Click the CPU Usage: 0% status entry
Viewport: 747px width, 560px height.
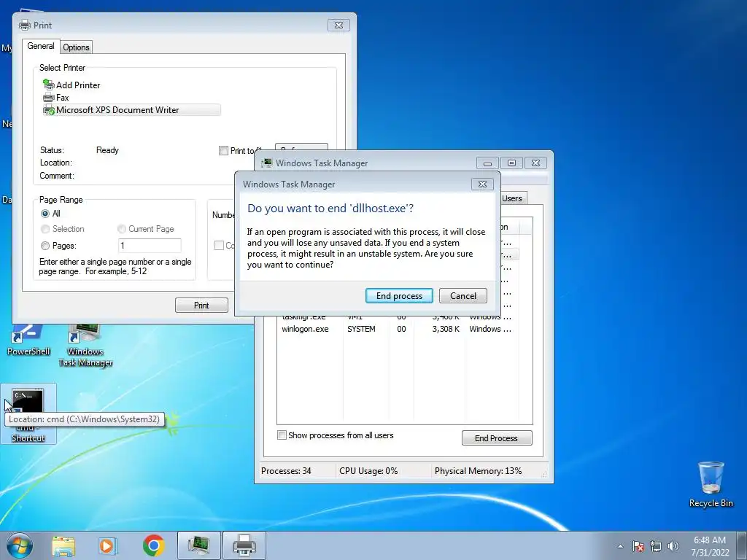368,471
